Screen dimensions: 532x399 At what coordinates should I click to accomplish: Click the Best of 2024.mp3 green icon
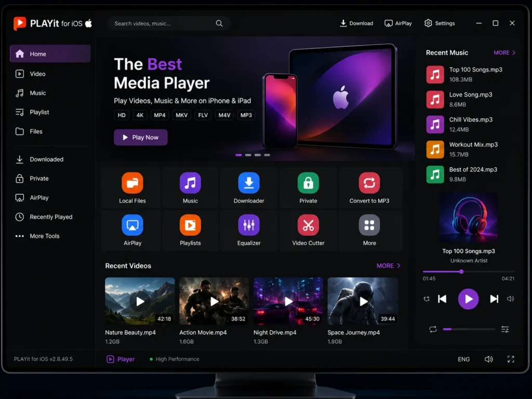(435, 175)
